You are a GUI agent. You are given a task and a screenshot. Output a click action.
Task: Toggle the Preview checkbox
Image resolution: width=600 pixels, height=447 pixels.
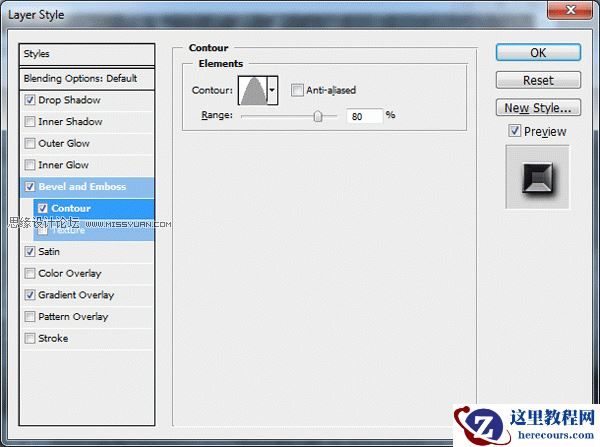(515, 131)
